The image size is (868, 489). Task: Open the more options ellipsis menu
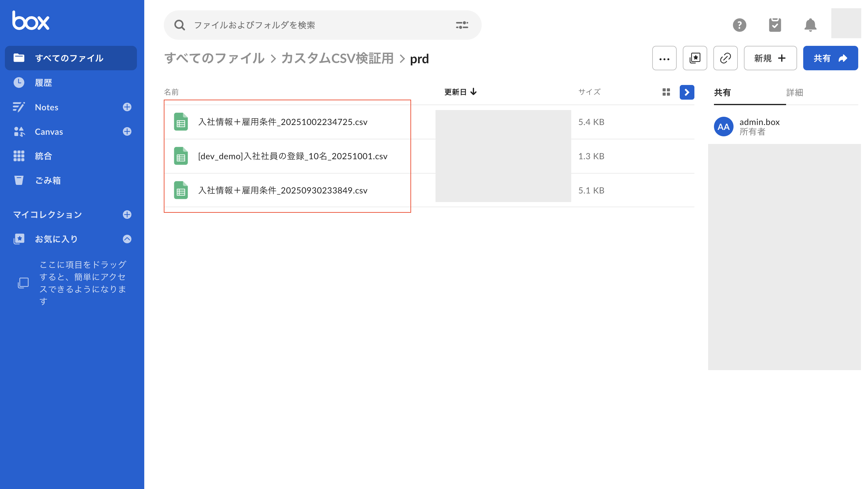coord(664,58)
